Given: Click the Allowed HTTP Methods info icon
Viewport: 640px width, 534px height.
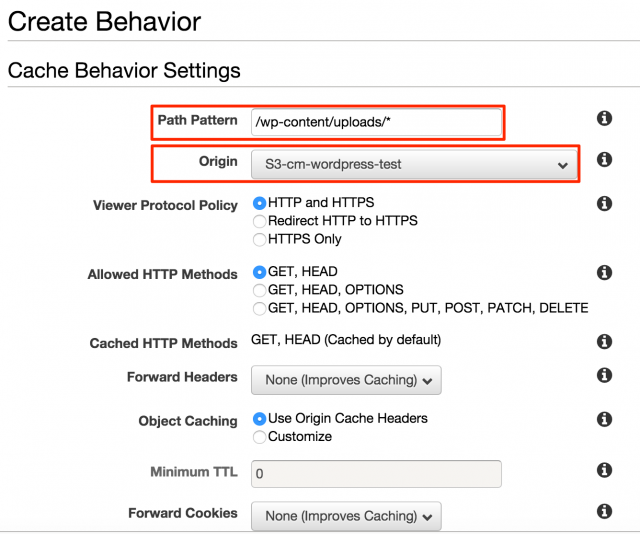Looking at the screenshot, I should click(x=604, y=272).
